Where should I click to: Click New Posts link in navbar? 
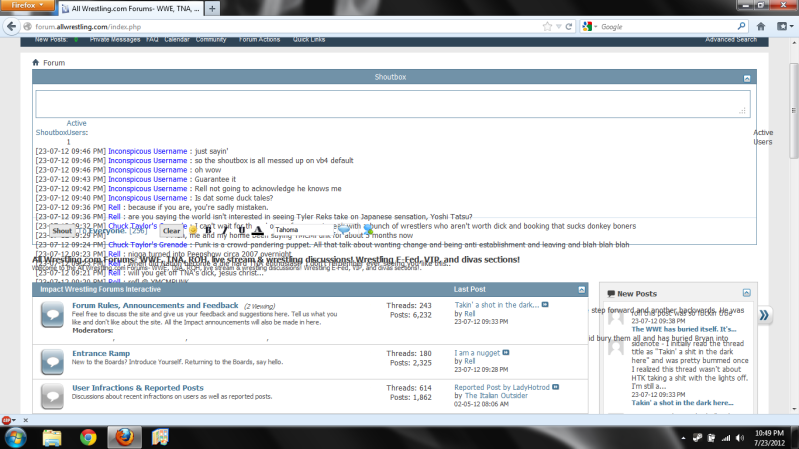tap(51, 39)
